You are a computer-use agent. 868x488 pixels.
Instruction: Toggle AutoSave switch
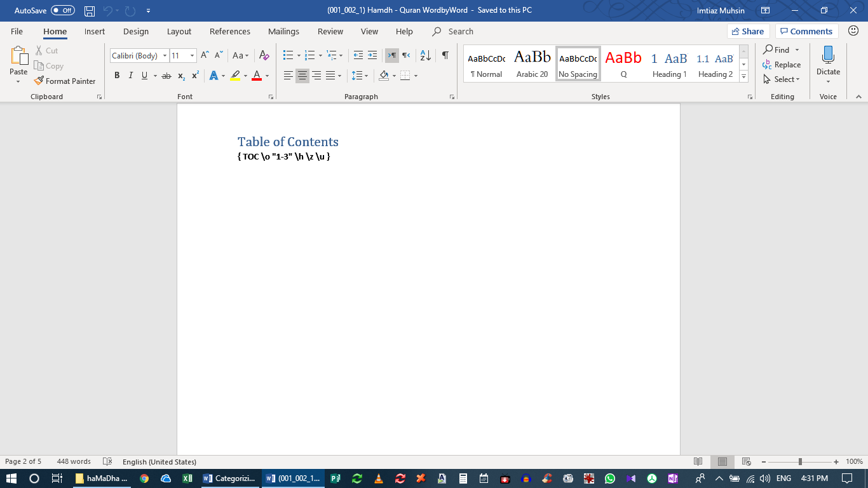coord(62,11)
